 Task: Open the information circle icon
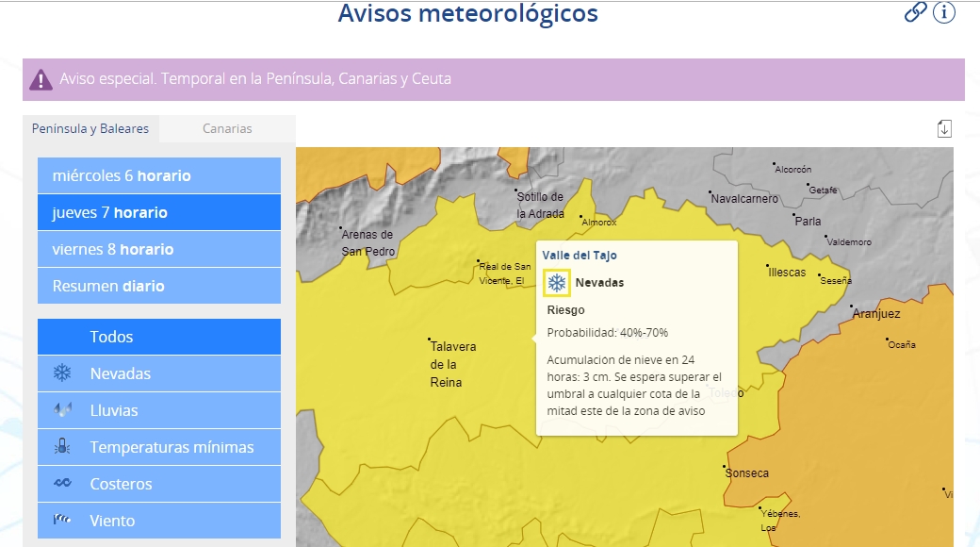(x=944, y=12)
